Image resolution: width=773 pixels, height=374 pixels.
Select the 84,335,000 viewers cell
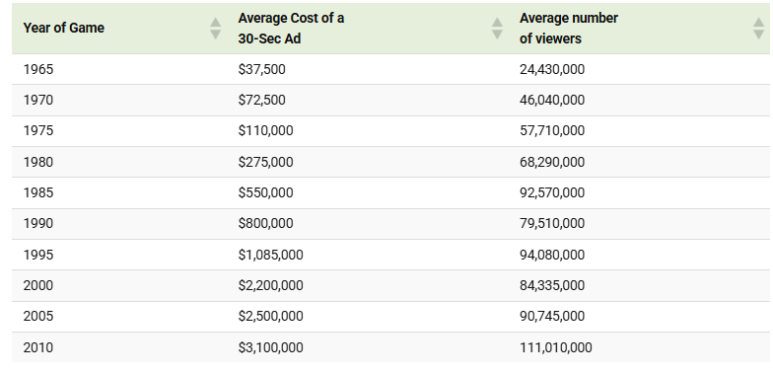tap(552, 286)
